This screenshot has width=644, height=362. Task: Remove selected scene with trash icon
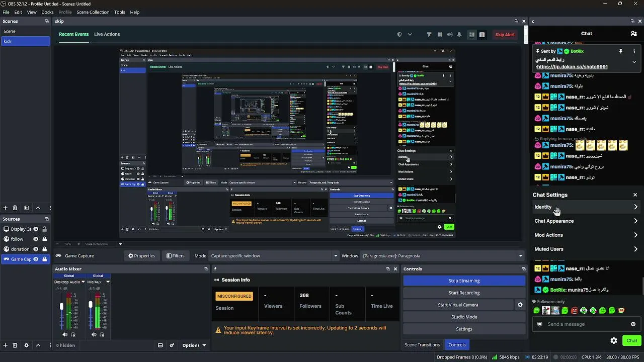(x=15, y=208)
